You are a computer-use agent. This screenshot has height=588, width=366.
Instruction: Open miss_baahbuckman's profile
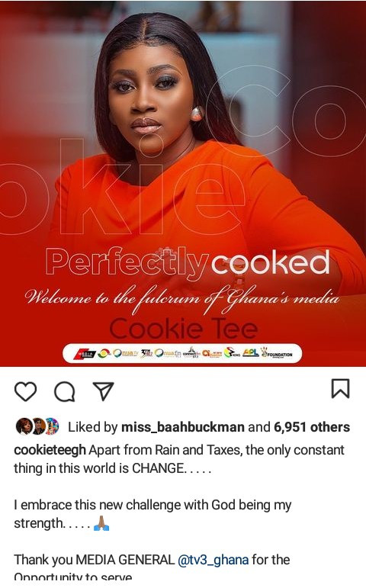183,427
